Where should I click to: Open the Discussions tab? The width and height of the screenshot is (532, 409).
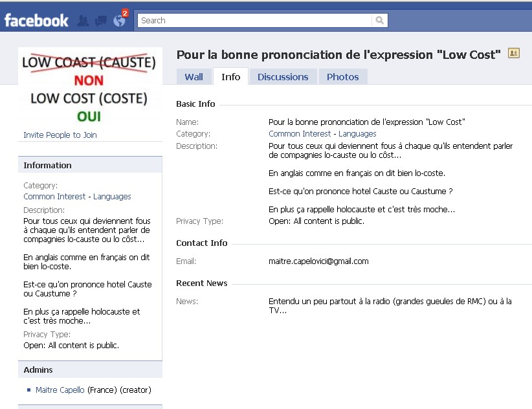[x=283, y=76]
